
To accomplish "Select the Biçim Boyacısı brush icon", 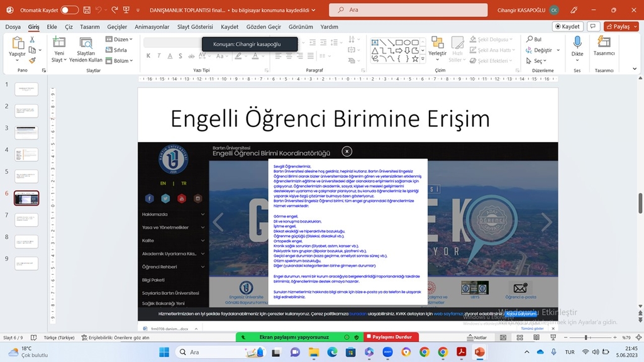I will tap(33, 60).
